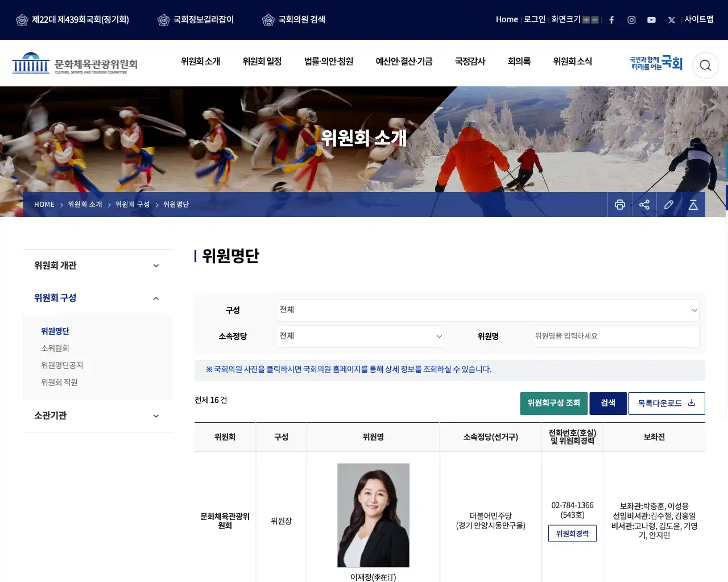Open the 국회정보길라잡이 top link
728x582 pixels.
pos(196,20)
